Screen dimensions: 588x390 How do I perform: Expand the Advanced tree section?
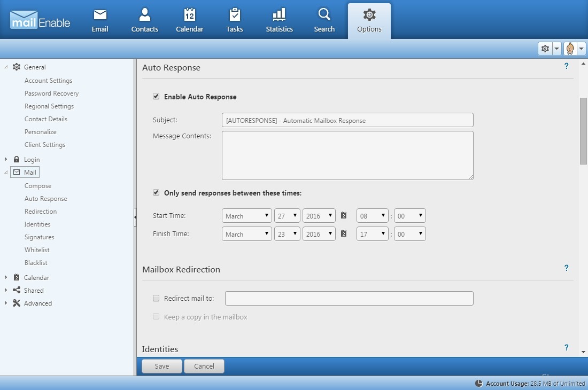[6, 303]
